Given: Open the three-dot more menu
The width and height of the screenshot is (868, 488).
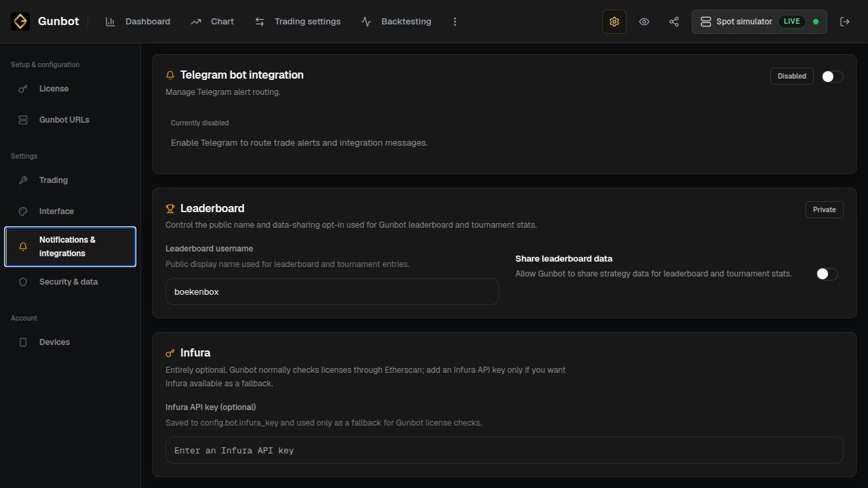Looking at the screenshot, I should 455,22.
